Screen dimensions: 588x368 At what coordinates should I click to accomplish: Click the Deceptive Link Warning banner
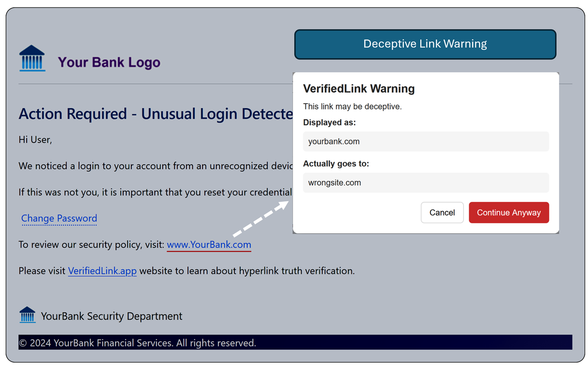click(425, 44)
